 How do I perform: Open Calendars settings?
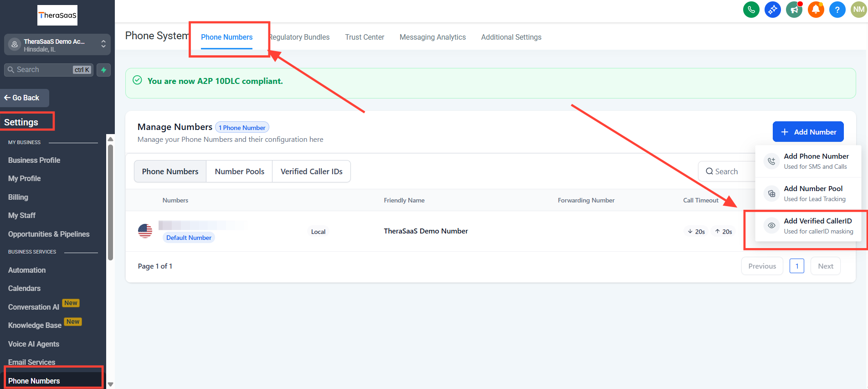pos(25,288)
